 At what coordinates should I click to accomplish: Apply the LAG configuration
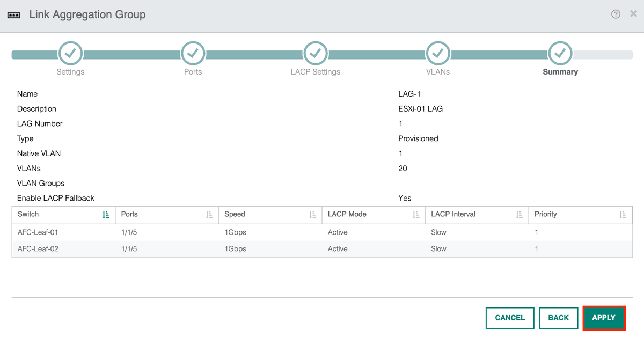tap(604, 318)
